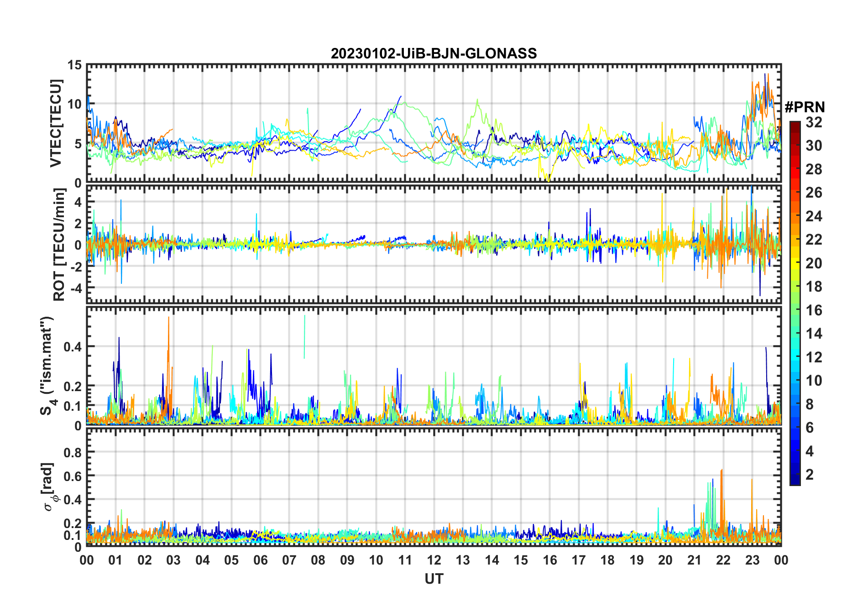Click colorbar tick label 6
Screen dimensions: 868x607
[x=810, y=427]
